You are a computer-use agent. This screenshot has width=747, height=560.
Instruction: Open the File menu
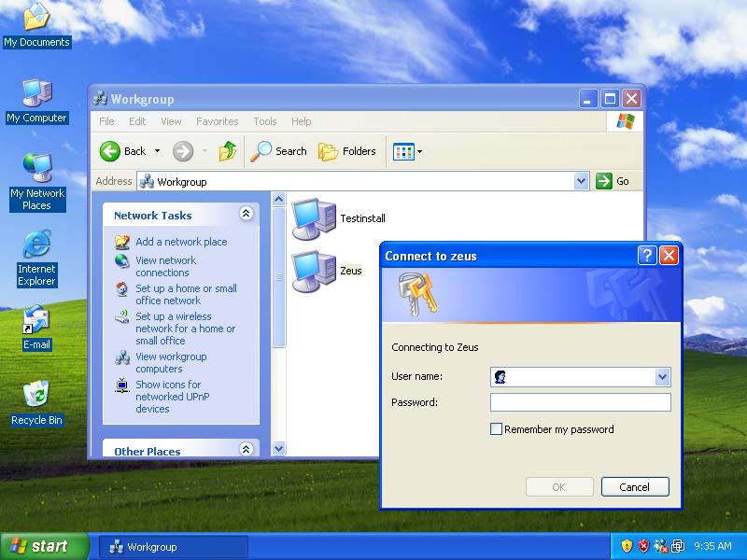(x=106, y=121)
